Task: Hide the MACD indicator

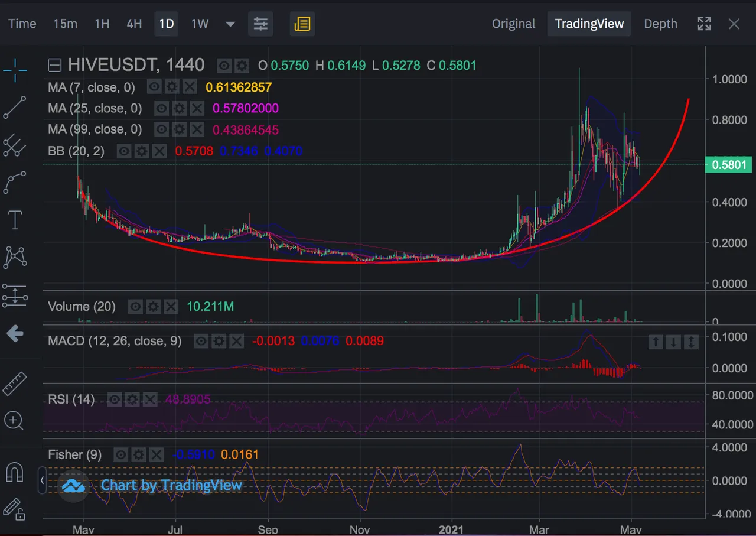Action: pyautogui.click(x=201, y=341)
